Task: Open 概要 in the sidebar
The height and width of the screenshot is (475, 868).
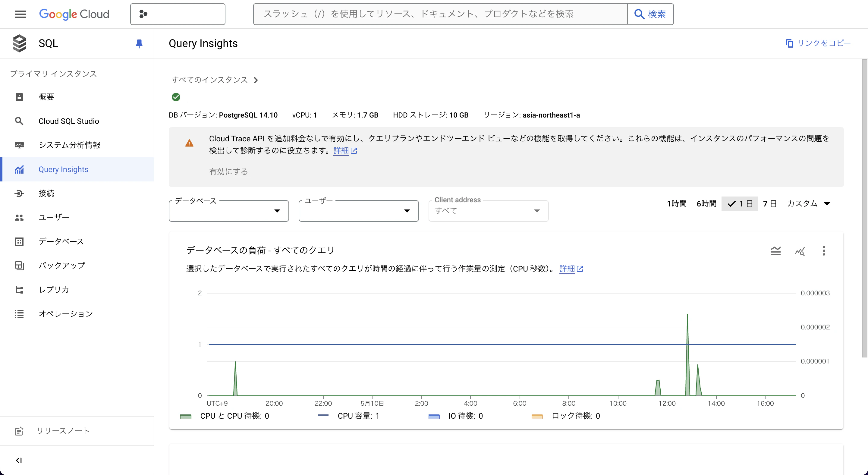Action: coord(77,97)
